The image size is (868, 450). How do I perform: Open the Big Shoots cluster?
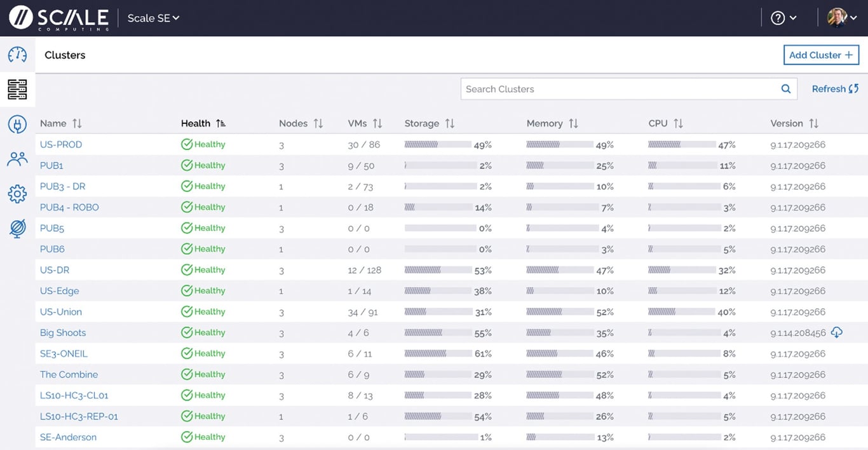tap(63, 332)
